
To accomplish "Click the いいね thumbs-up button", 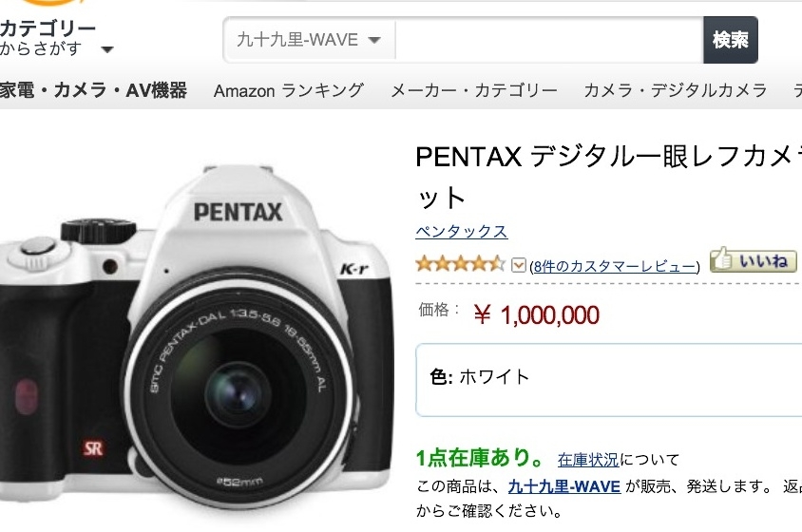I will pyautogui.click(x=754, y=259).
